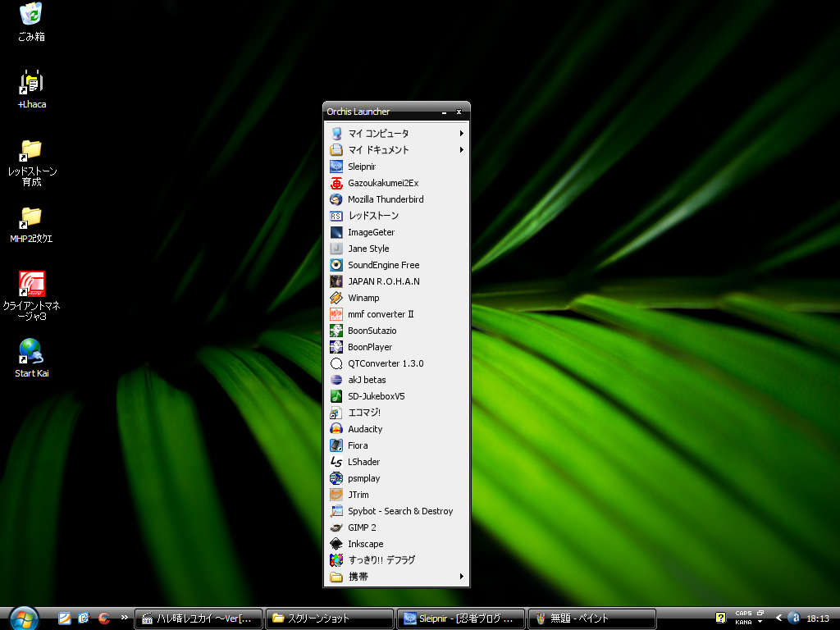Click the taskbar clock showing 18:13

pyautogui.click(x=818, y=619)
